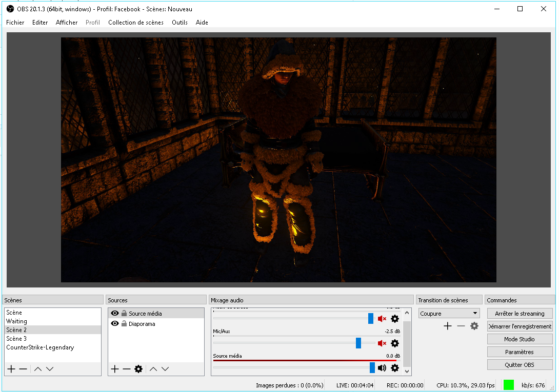559x392 pixels.
Task: Click Démarrer l'enregistrement button
Action: [x=520, y=326]
